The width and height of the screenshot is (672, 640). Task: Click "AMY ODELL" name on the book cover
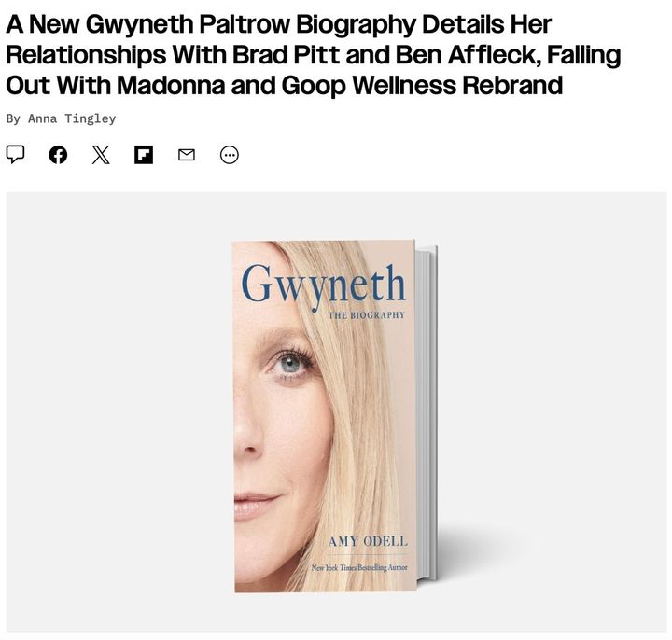pos(368,541)
